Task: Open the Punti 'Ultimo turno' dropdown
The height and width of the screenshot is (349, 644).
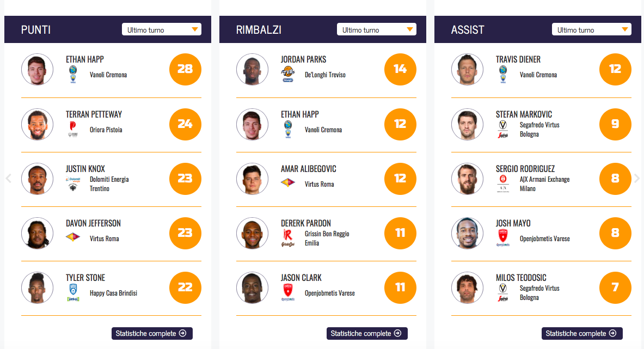Action: [x=162, y=29]
